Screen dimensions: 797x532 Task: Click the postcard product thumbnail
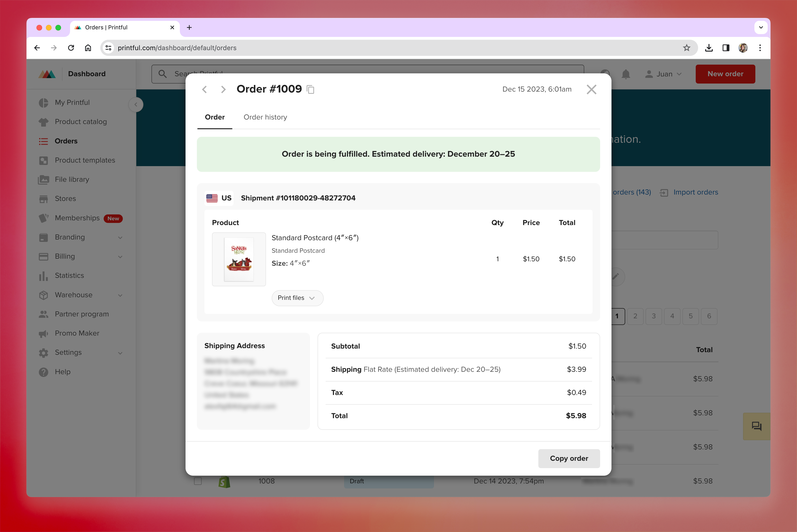tap(239, 259)
